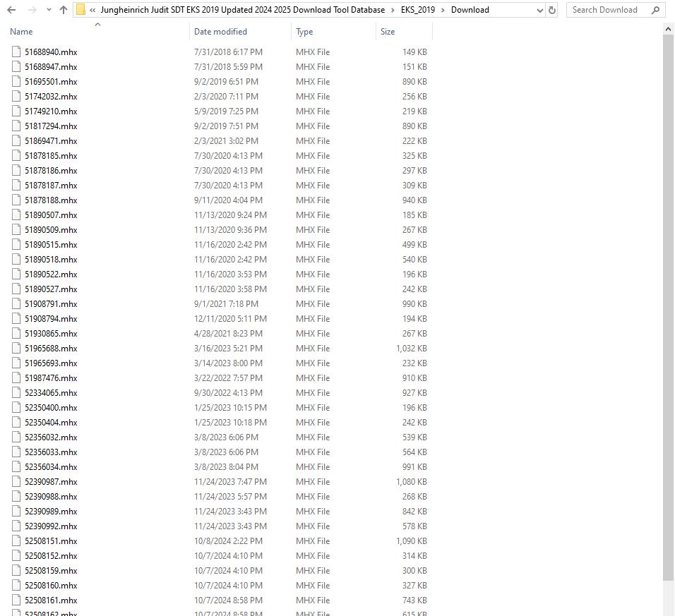The height and width of the screenshot is (616, 675).
Task: Select file name 52508152.mhx
Action: coord(51,556)
